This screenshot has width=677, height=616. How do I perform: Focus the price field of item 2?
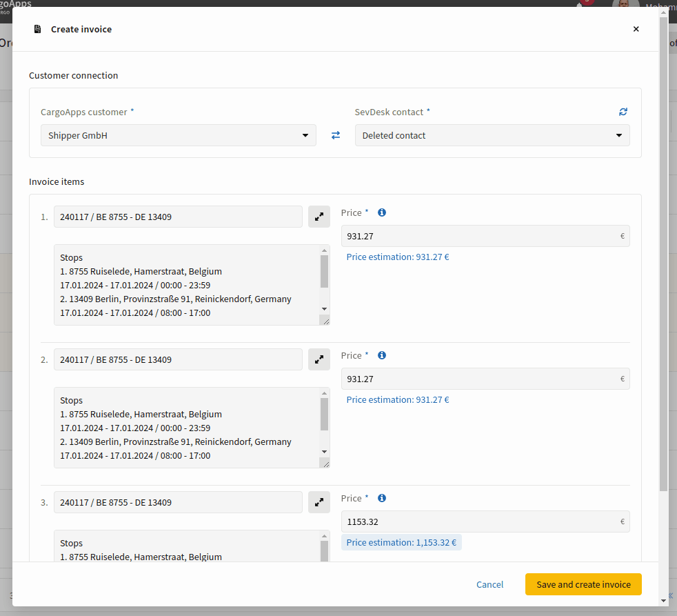(x=485, y=379)
